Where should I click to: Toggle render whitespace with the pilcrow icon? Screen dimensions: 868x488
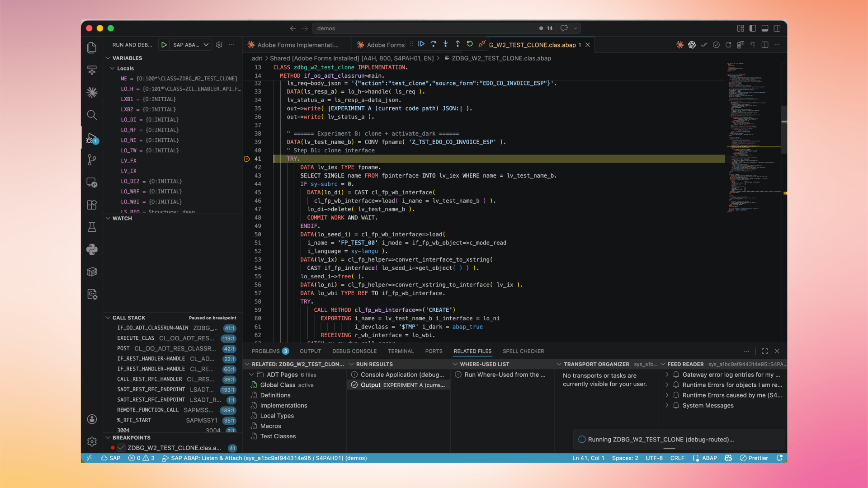752,45
